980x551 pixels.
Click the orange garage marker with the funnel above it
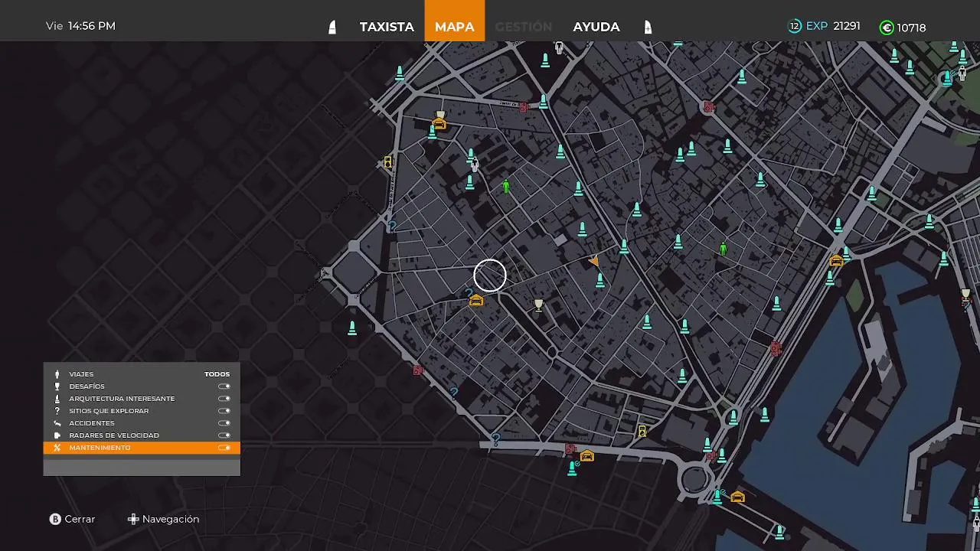[x=439, y=122]
